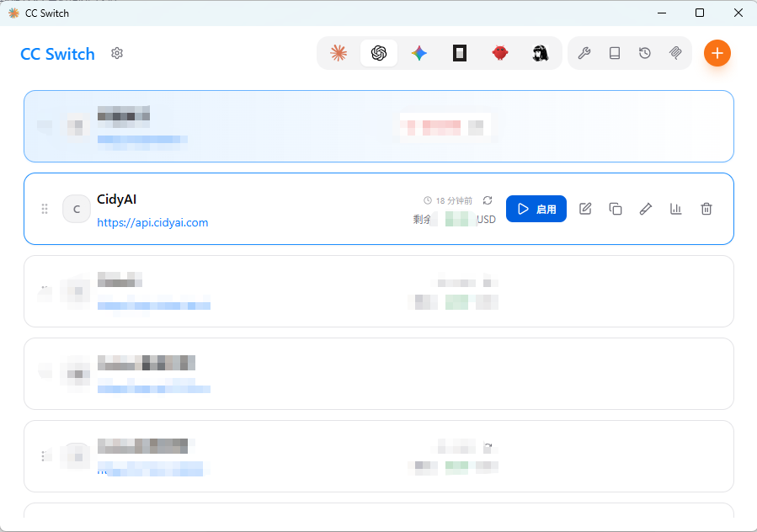
Task: Maximize the CC Switch window
Action: (x=700, y=13)
